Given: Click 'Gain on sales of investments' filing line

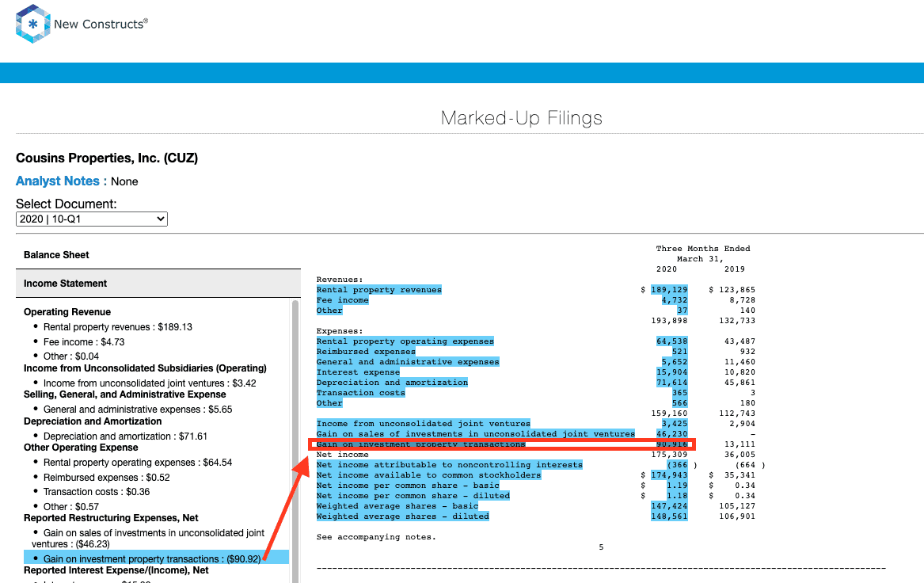Looking at the screenshot, I should (476, 434).
